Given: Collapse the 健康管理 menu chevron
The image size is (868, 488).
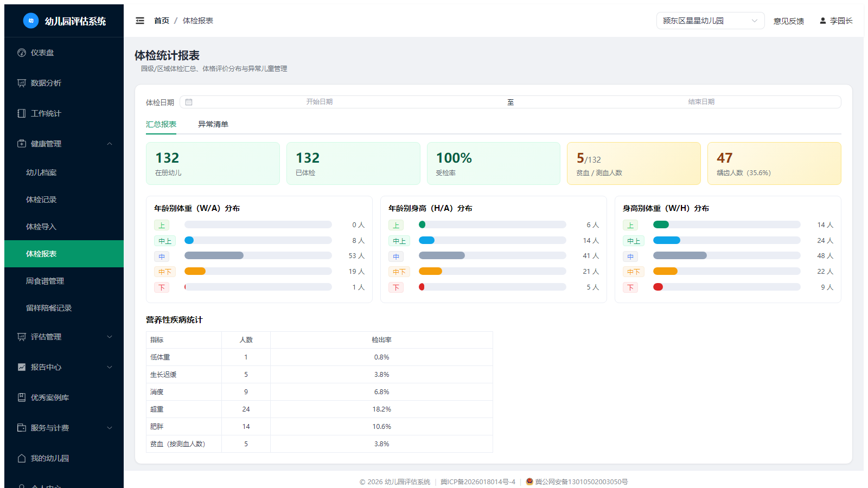Looking at the screenshot, I should pyautogui.click(x=110, y=144).
